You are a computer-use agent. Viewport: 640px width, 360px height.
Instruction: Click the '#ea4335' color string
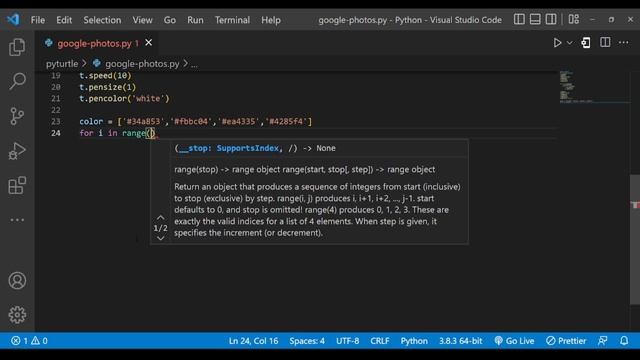click(239, 121)
